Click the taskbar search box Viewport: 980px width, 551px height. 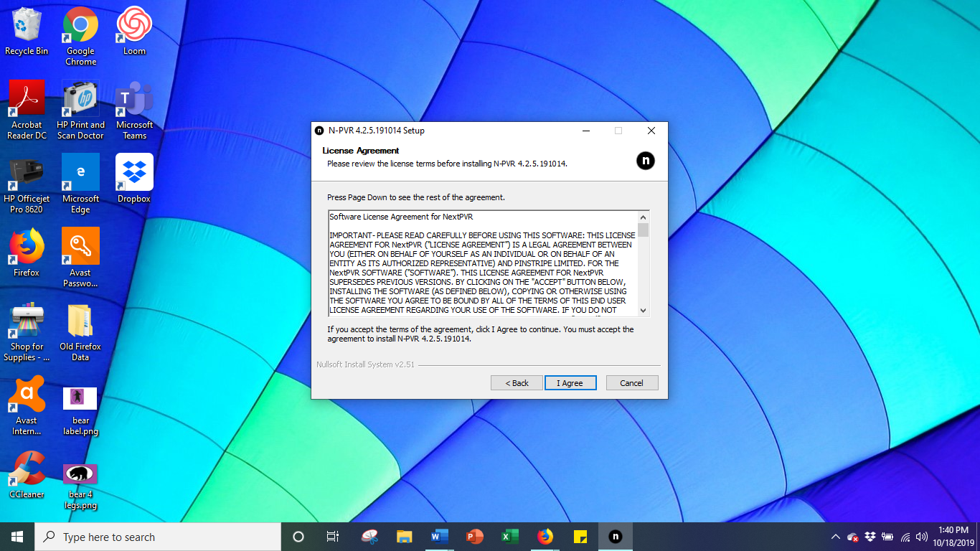[x=158, y=537]
